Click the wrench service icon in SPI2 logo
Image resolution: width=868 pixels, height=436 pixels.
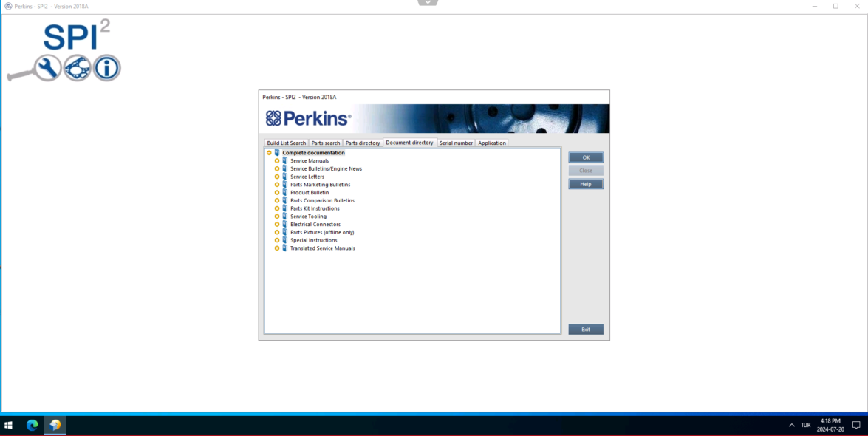(x=47, y=68)
